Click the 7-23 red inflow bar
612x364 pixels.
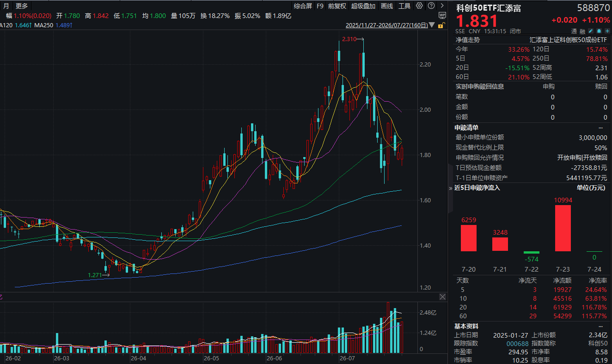pyautogui.click(x=563, y=228)
